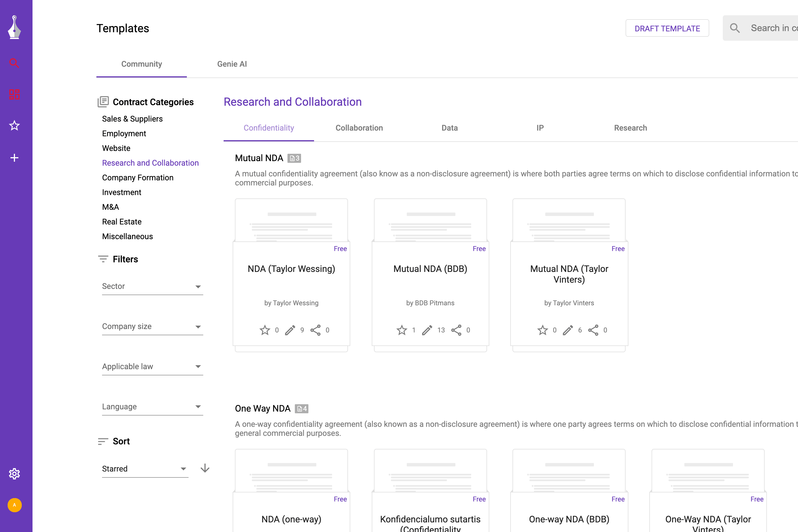Star the NDA (Taylor Wessing) template

click(265, 330)
